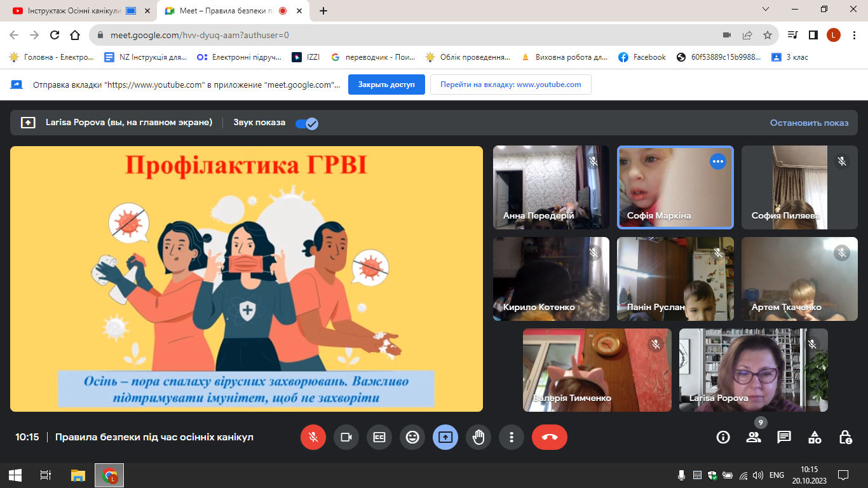Toggle the camera on or off
The height and width of the screenshot is (488, 868).
pos(346,437)
